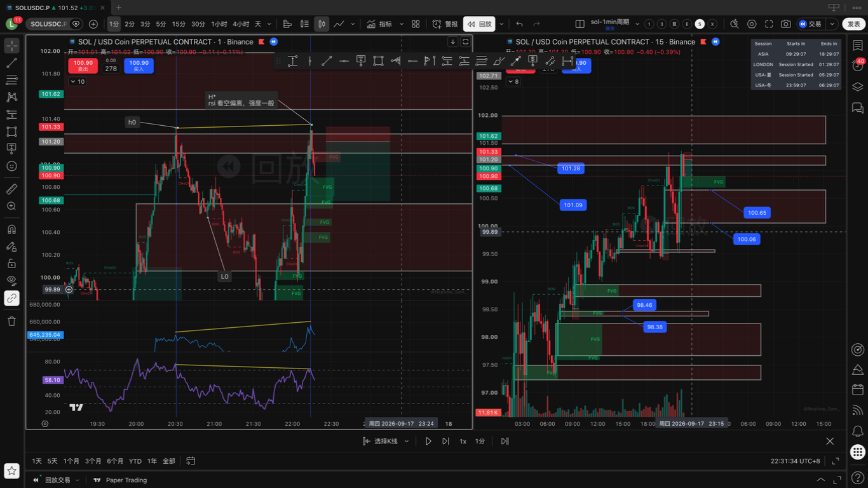Open the add symbol compare plus button
This screenshot has height=488, width=868.
93,24
